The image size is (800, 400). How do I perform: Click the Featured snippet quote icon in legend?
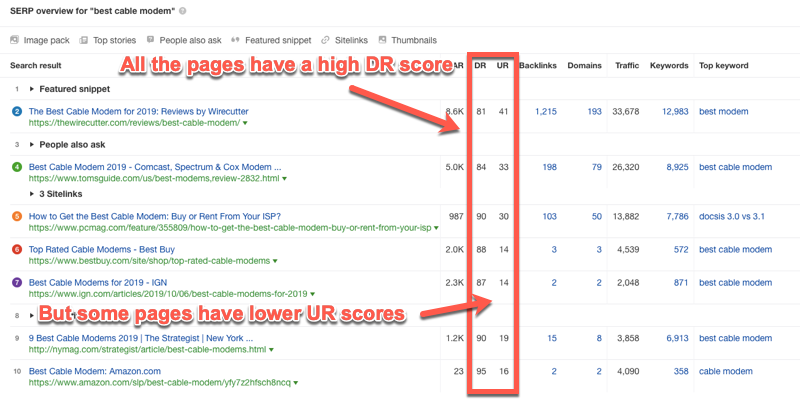pos(234,41)
